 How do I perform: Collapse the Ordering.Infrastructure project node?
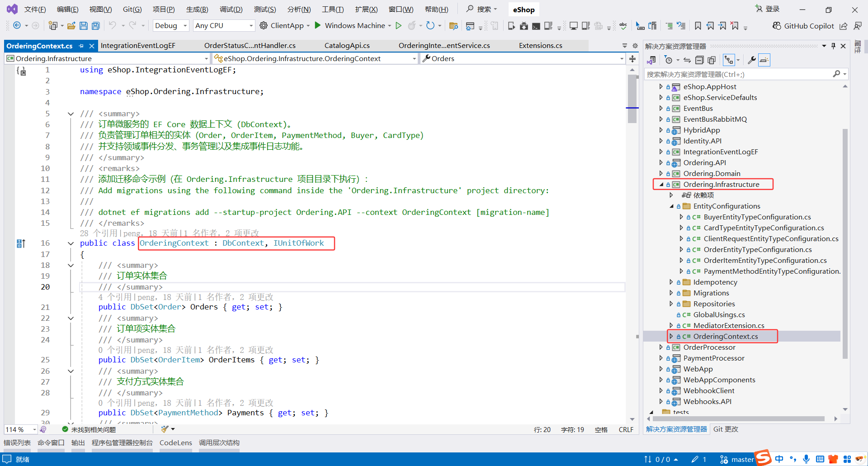(x=661, y=185)
